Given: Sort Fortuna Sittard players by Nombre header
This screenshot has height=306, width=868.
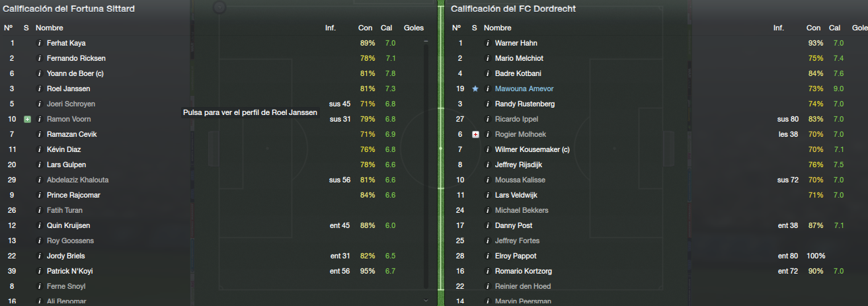Looking at the screenshot, I should 50,28.
